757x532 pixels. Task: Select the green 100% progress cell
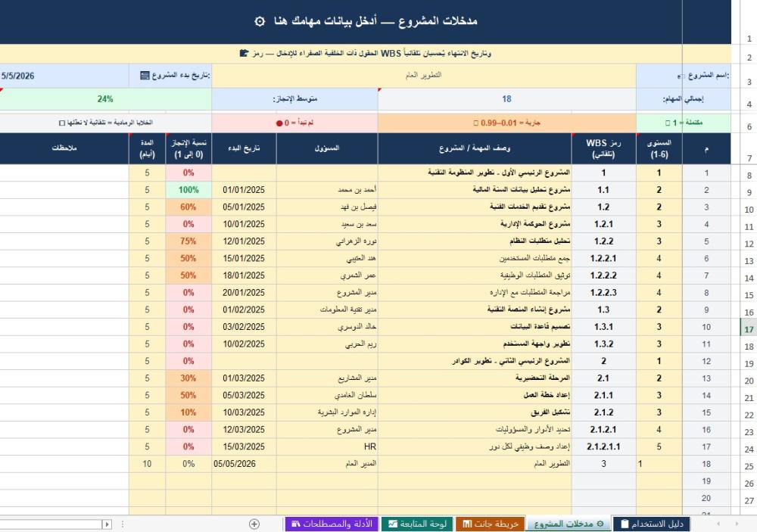point(188,190)
